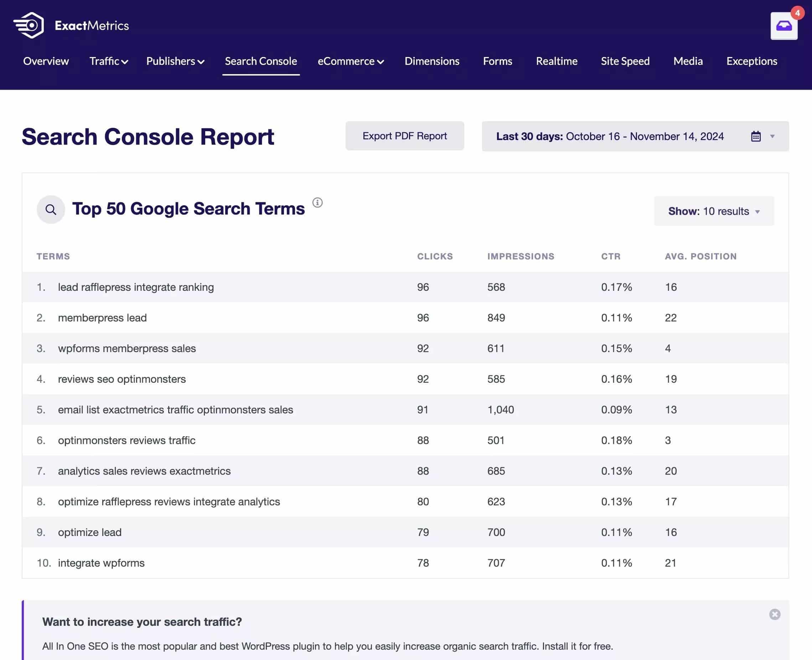Click impressions value 1,040
Screen dimensions: 812x660
point(501,409)
